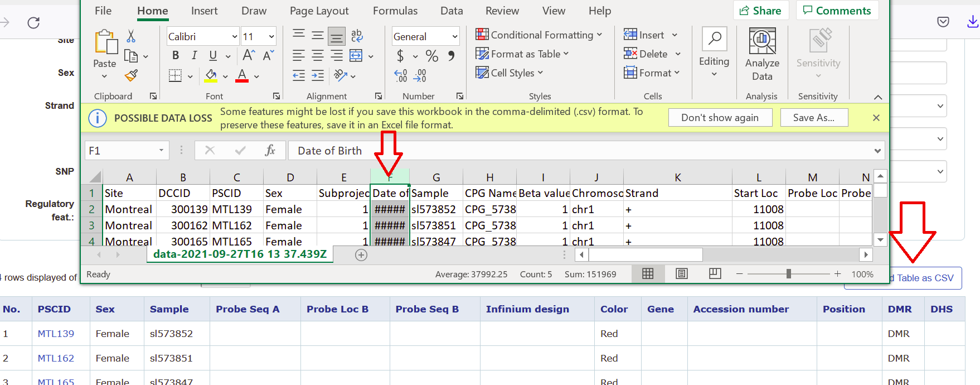The width and height of the screenshot is (980, 385).
Task: Click Save As... in warning bar
Action: point(814,117)
